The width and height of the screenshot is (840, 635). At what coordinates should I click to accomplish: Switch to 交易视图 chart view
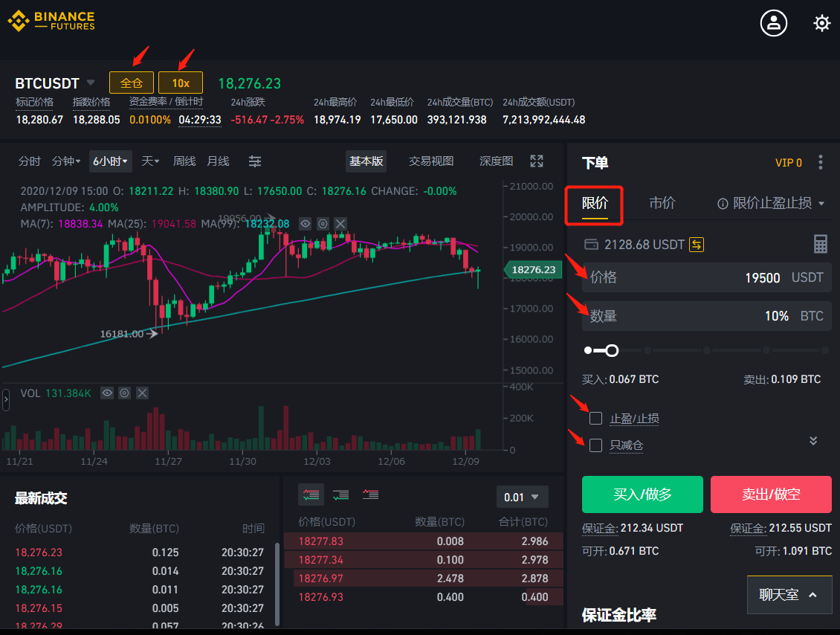click(431, 161)
